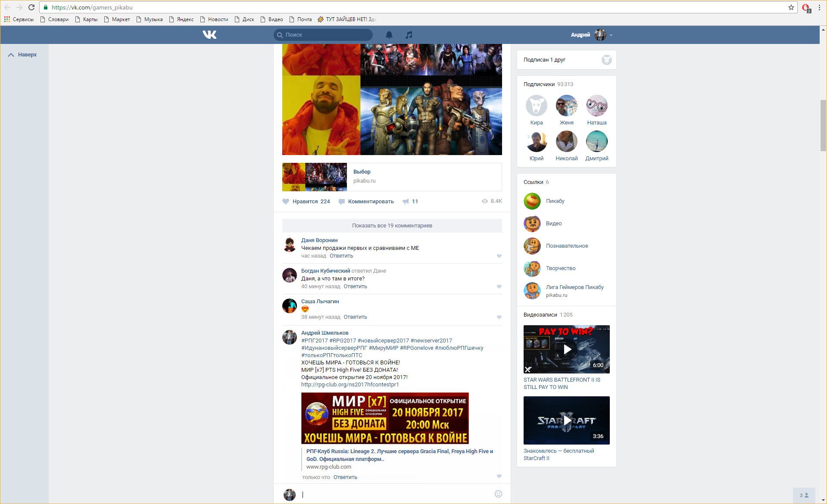This screenshot has height=504, width=827.
Task: Open Саша Лычагин profile name
Action: (320, 301)
